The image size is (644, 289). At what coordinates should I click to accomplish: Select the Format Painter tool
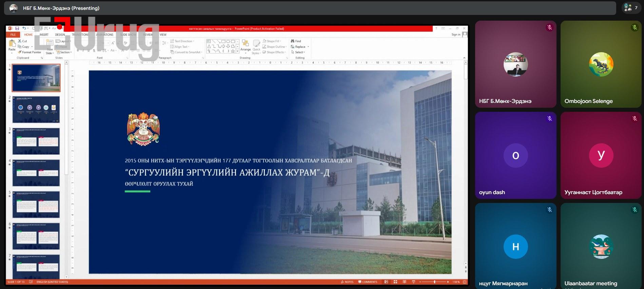30,52
